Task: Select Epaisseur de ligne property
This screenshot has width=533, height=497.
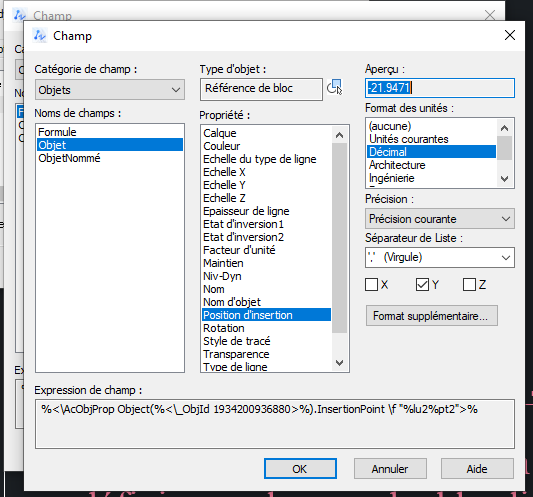Action: (266, 211)
